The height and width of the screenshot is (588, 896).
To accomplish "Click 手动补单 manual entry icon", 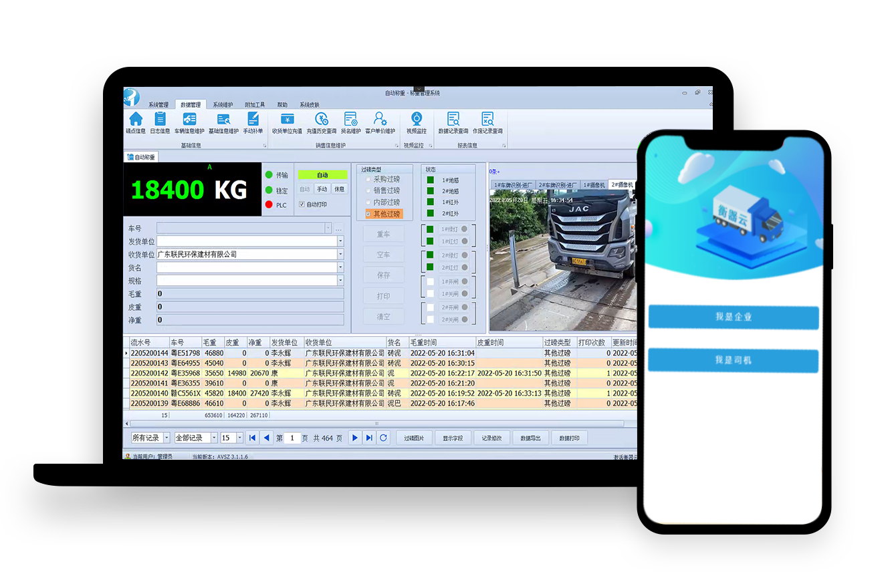I will pos(253,119).
